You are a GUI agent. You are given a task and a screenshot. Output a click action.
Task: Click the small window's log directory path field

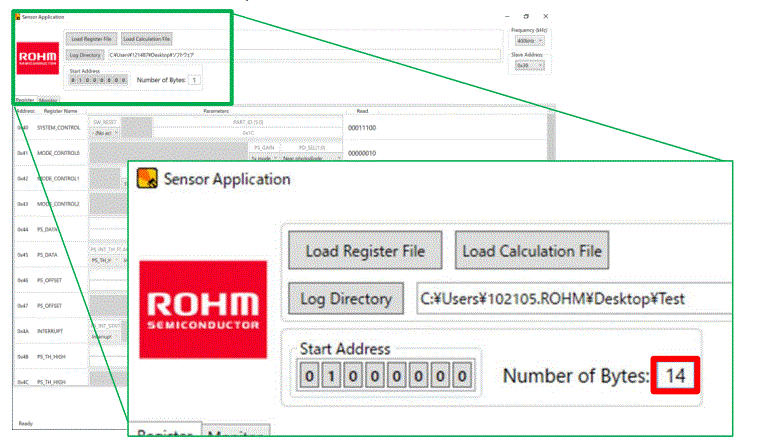click(x=304, y=55)
